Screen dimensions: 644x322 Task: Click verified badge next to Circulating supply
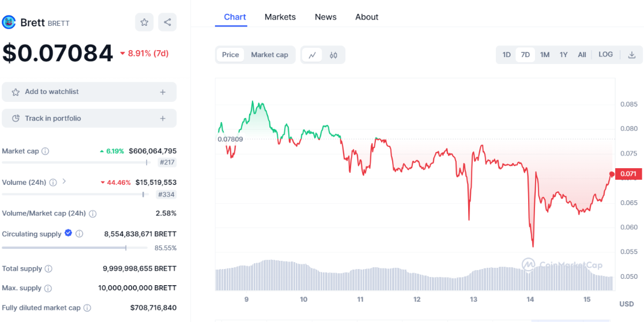68,233
